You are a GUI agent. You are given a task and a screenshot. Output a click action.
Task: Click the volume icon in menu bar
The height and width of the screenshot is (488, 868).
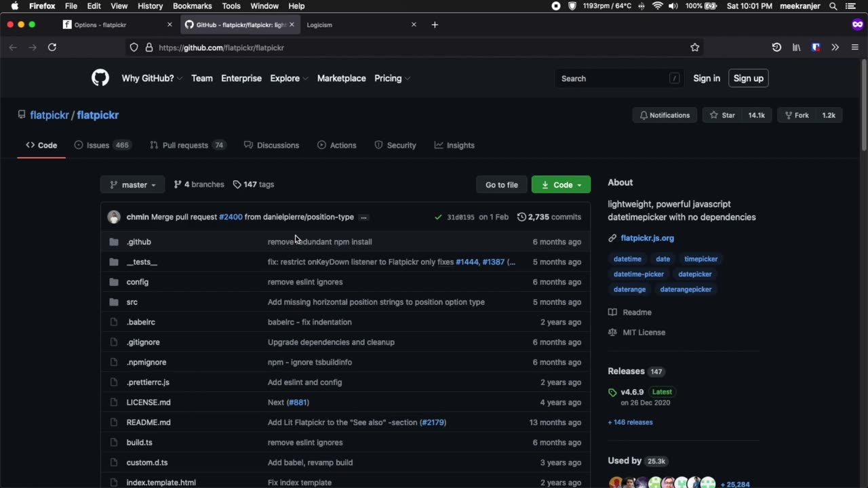tap(673, 6)
